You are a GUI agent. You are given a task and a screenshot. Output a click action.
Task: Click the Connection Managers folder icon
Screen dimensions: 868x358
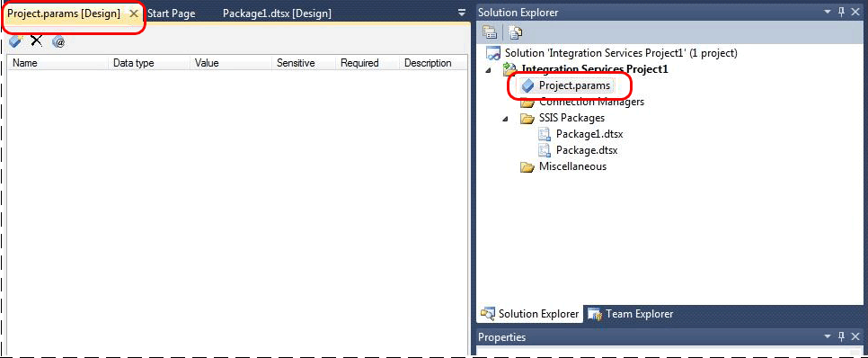527,103
